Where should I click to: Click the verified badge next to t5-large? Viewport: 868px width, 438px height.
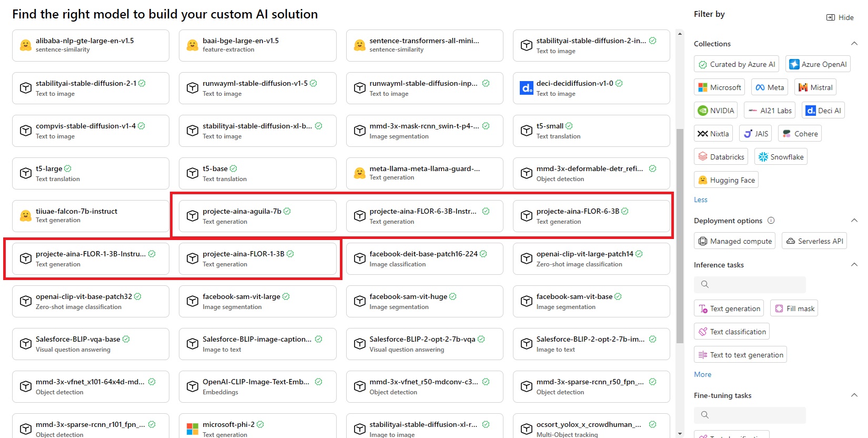pos(68,168)
